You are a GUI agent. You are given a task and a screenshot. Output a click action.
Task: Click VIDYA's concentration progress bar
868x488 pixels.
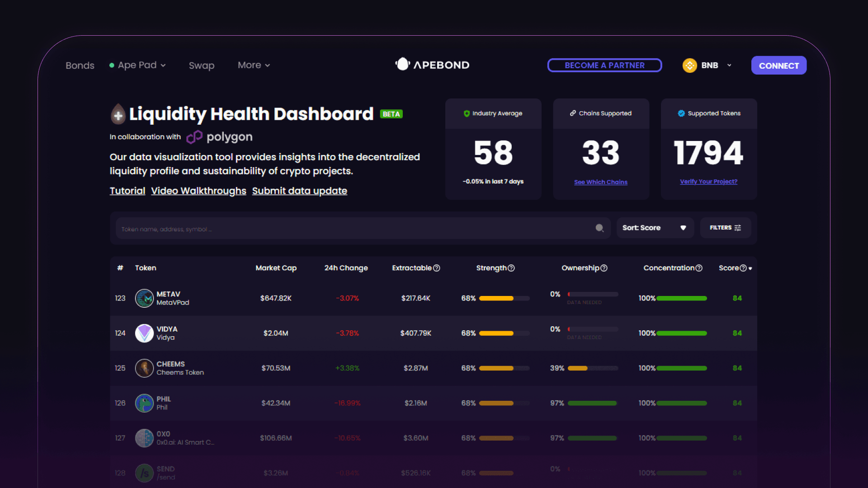tap(682, 333)
